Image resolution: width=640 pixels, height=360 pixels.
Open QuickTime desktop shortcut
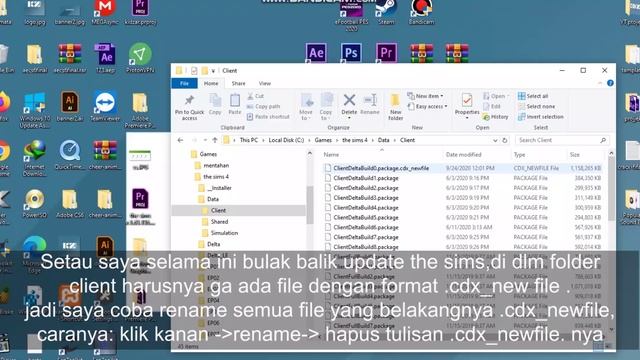point(70,155)
